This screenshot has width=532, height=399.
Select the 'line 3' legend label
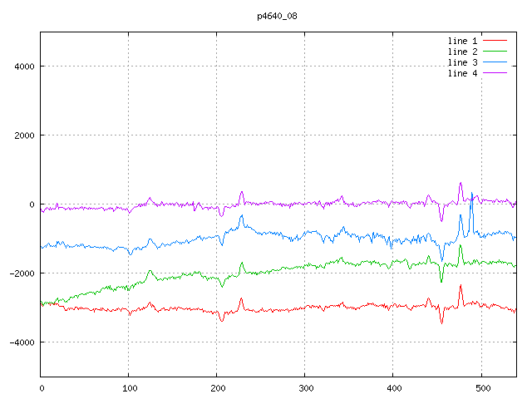[462, 63]
